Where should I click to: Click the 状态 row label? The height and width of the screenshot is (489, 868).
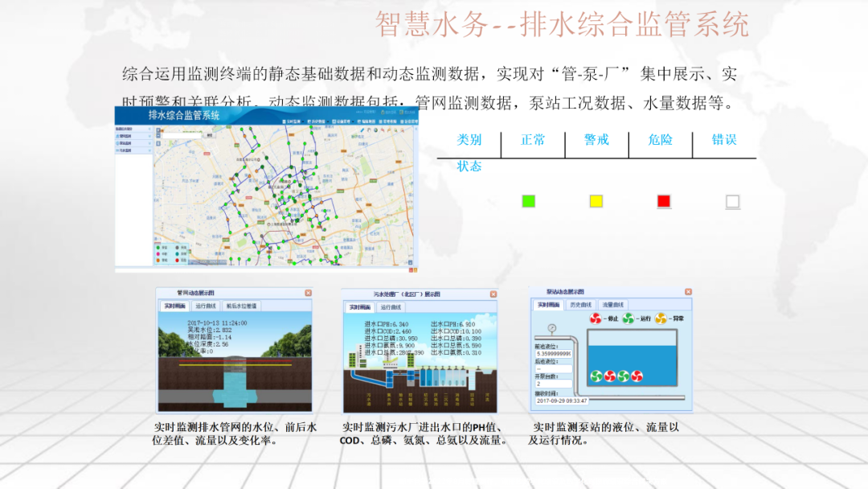click(x=469, y=166)
